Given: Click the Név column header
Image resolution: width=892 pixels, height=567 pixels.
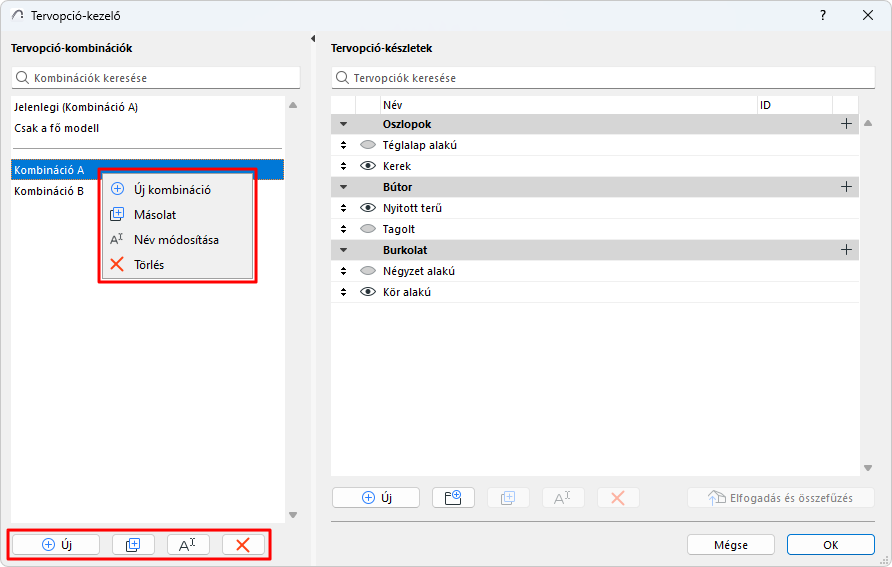Looking at the screenshot, I should coord(568,105).
